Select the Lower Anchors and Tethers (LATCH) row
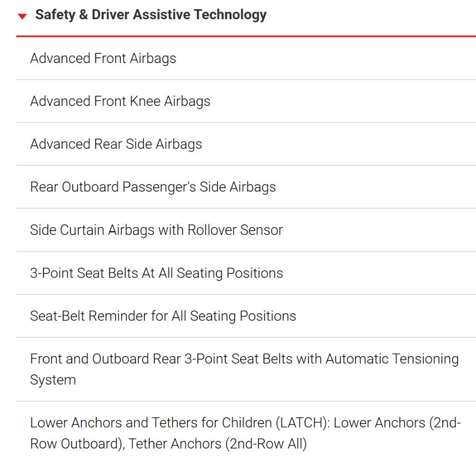 click(x=246, y=433)
